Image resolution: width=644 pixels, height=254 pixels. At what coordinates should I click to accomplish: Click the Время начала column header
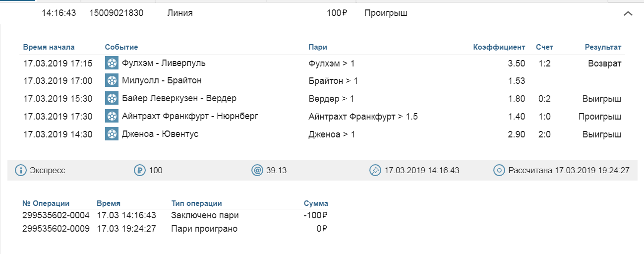[49, 47]
